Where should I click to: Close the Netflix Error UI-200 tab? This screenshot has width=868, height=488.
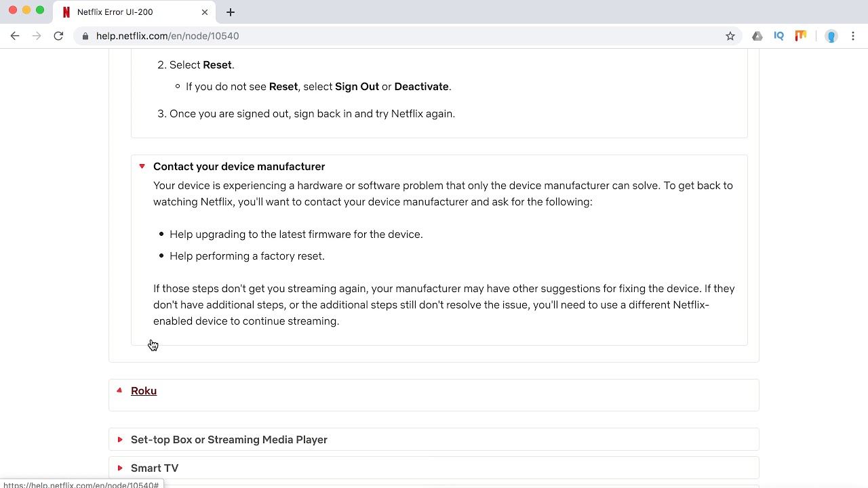point(205,12)
